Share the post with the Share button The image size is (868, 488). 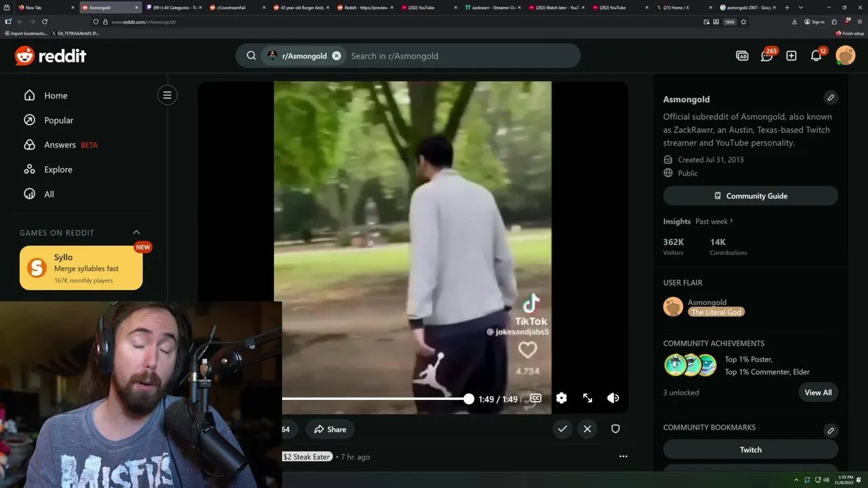[x=330, y=429]
